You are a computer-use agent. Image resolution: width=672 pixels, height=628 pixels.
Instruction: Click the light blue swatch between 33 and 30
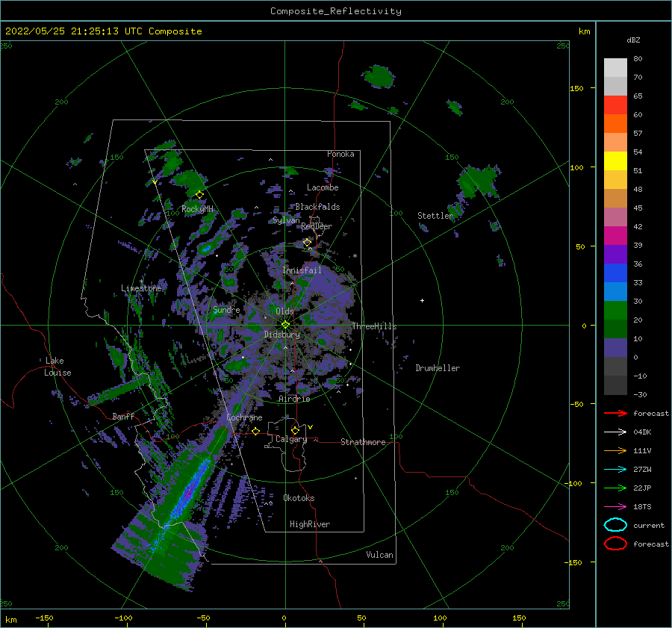615,291
